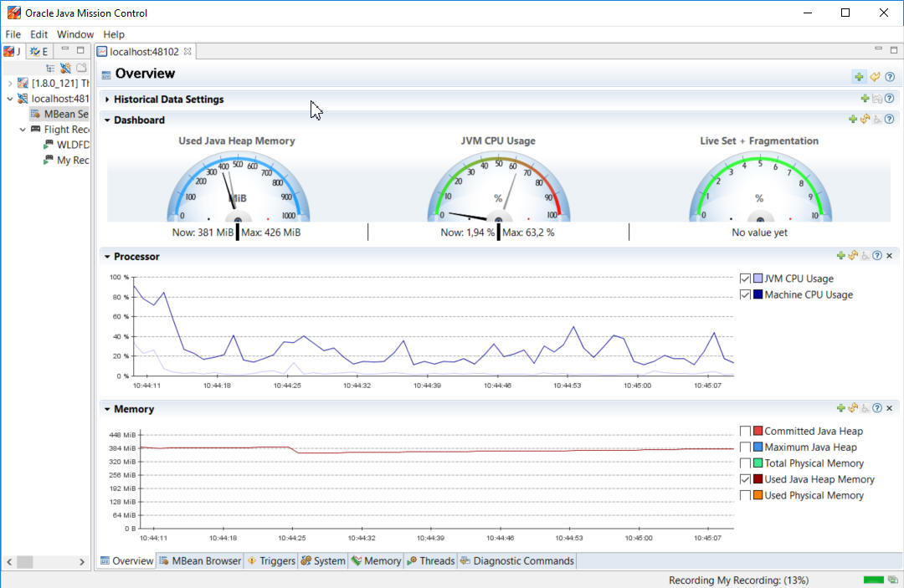This screenshot has height=588, width=904.
Task: Click the greyed folder icon in JVM Browser toolbar
Action: (81, 68)
